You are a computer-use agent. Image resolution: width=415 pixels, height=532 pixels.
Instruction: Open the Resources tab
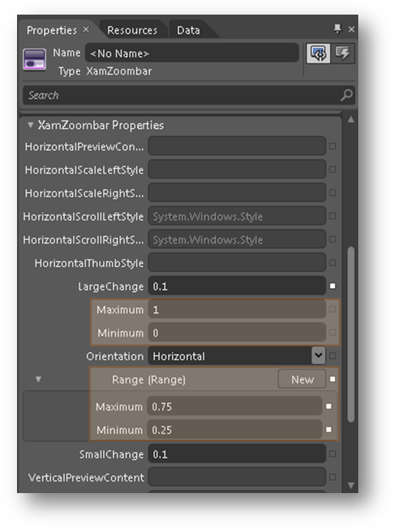pos(132,30)
